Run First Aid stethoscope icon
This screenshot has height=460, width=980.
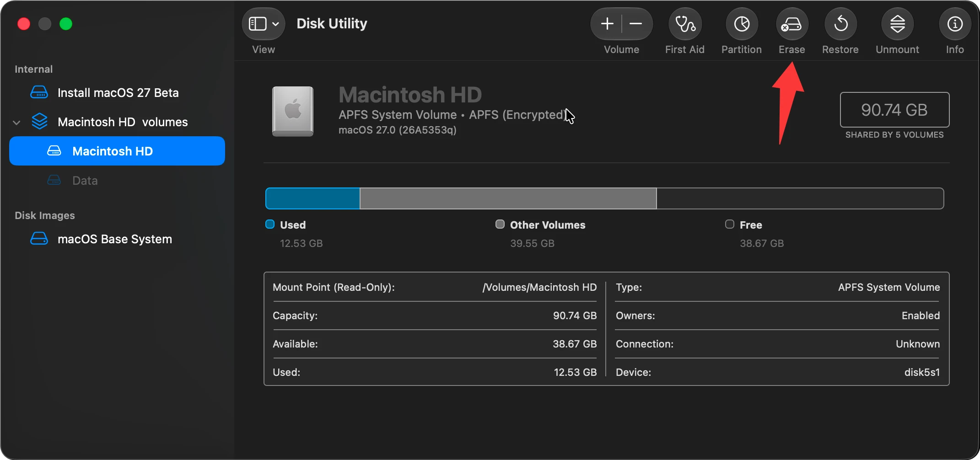click(x=685, y=24)
